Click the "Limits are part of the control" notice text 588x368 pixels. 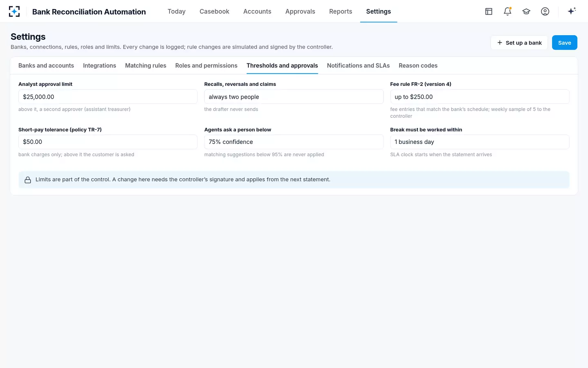[183, 180]
